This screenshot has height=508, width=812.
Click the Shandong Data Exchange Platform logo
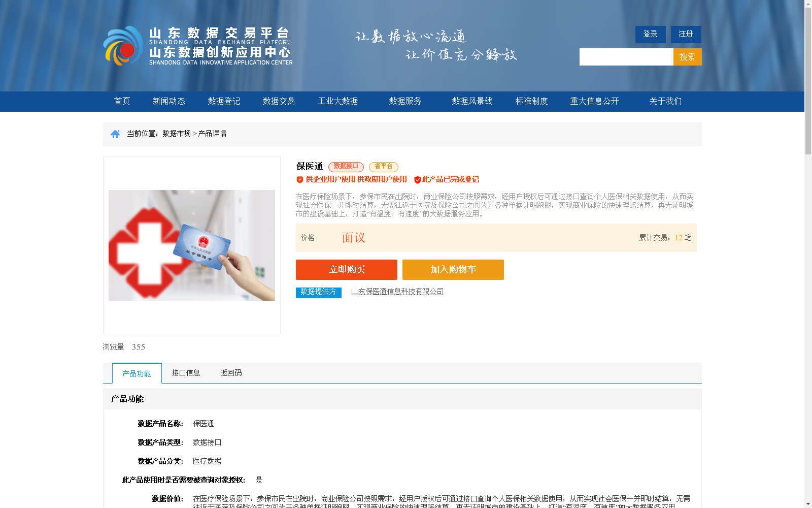coord(198,46)
